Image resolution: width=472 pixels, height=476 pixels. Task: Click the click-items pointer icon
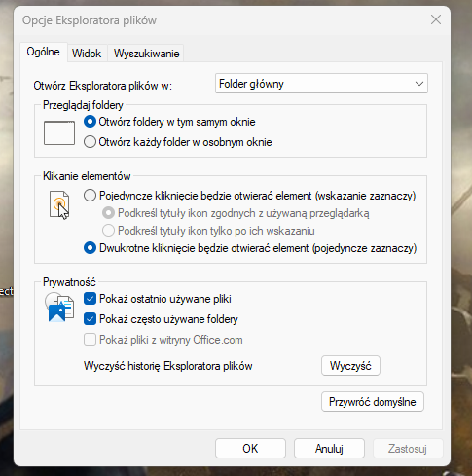tap(59, 205)
